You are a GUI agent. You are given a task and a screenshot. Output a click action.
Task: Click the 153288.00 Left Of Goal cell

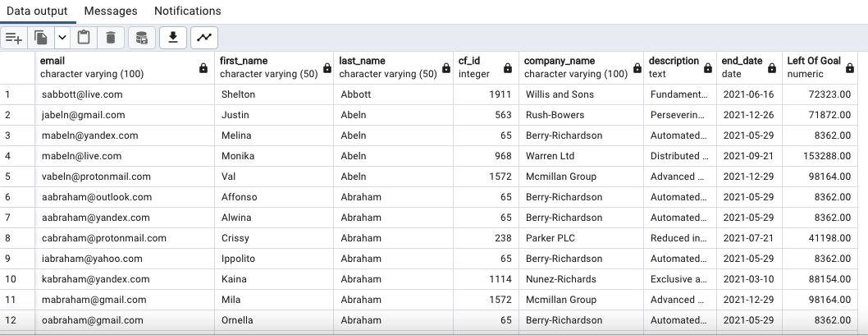click(x=820, y=156)
